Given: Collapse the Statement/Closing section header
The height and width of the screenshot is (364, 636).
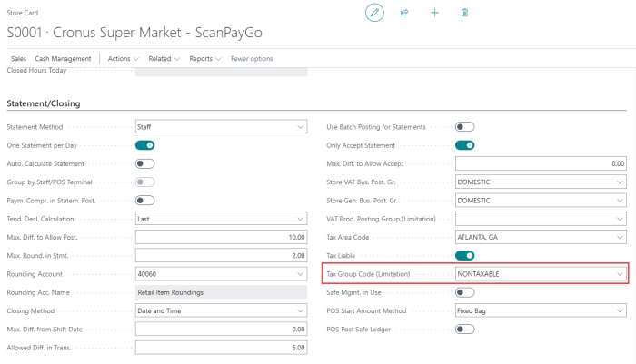Looking at the screenshot, I should 44,103.
